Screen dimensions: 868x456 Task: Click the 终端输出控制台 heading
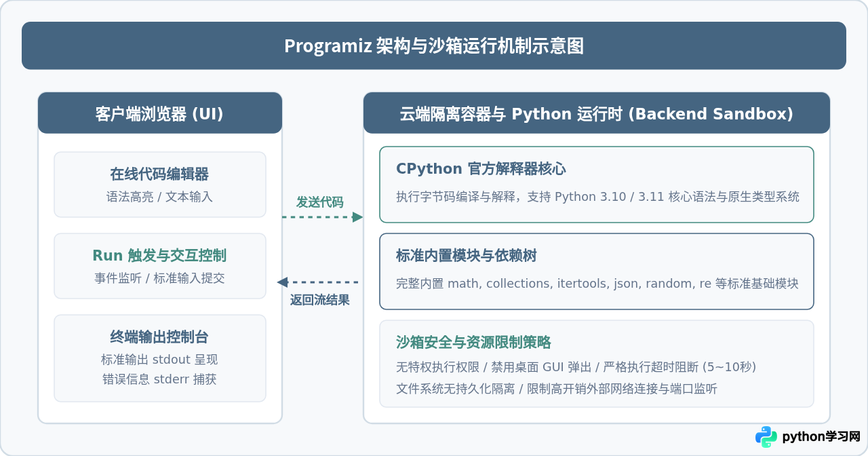coord(160,337)
